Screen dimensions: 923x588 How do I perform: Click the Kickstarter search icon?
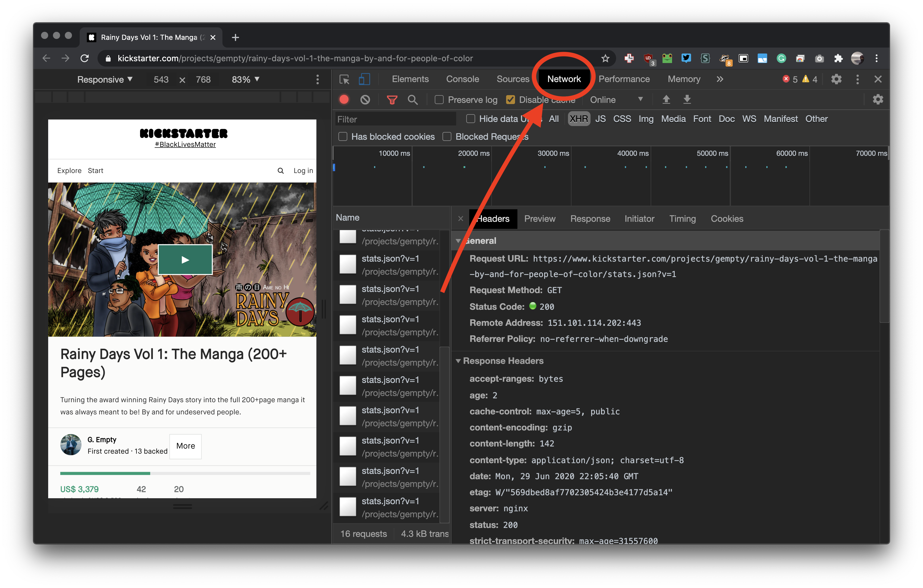281,171
